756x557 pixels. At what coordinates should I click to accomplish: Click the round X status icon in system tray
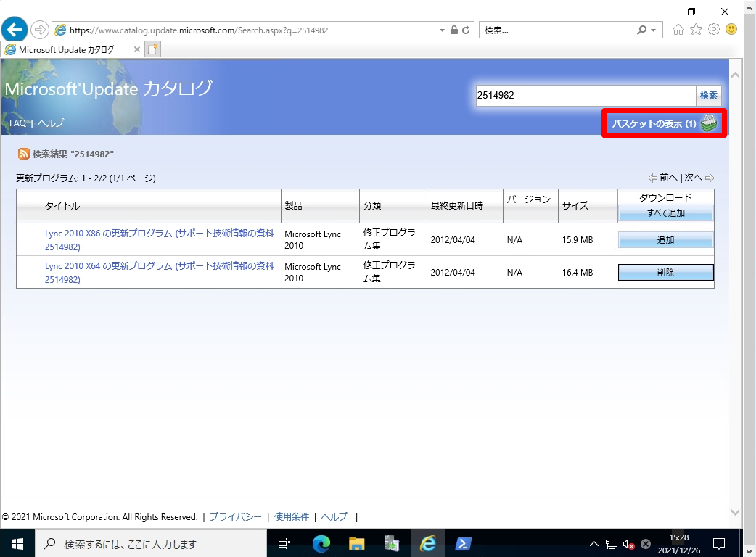point(646,544)
